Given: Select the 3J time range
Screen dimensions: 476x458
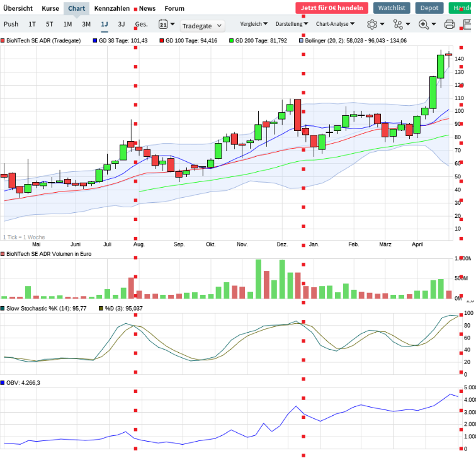Looking at the screenshot, I should point(122,24).
